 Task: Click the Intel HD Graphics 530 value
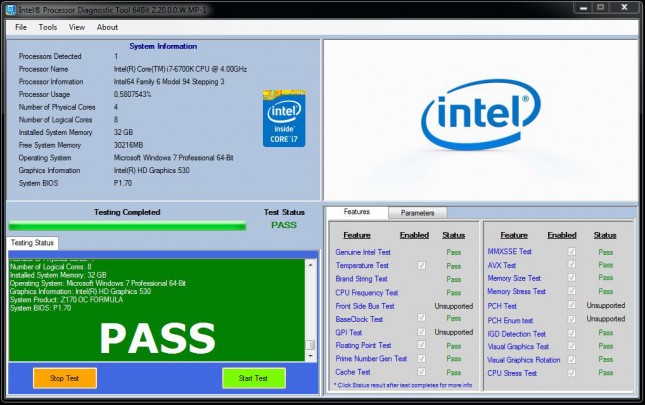[x=151, y=170]
